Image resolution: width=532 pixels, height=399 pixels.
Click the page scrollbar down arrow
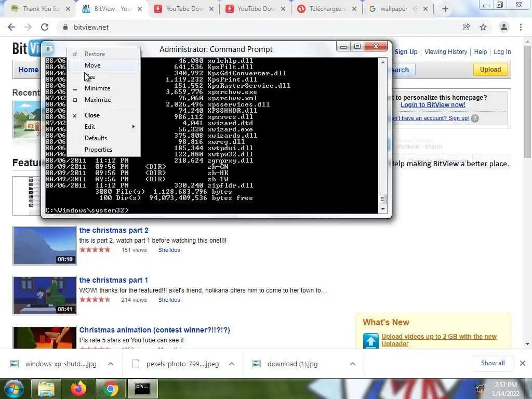pos(528,344)
